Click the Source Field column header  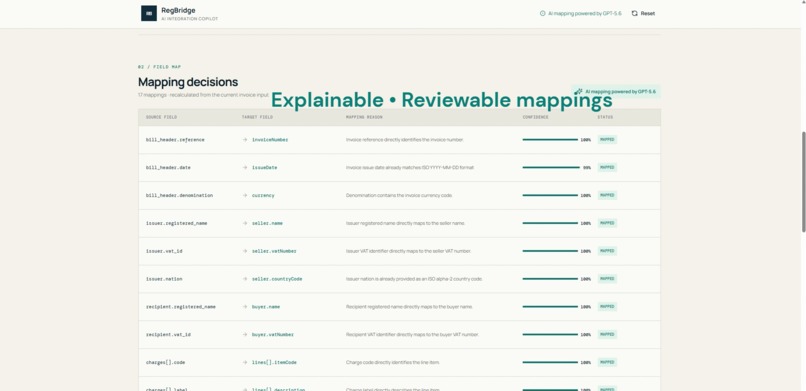pos(161,117)
